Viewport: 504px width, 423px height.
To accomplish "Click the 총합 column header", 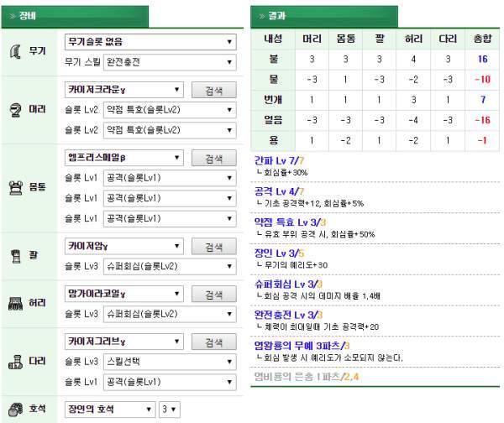I will (x=482, y=39).
